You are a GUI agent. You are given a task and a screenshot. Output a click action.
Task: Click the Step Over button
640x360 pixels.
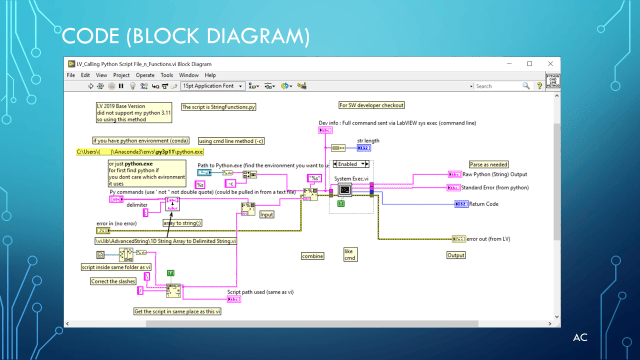tap(165, 86)
